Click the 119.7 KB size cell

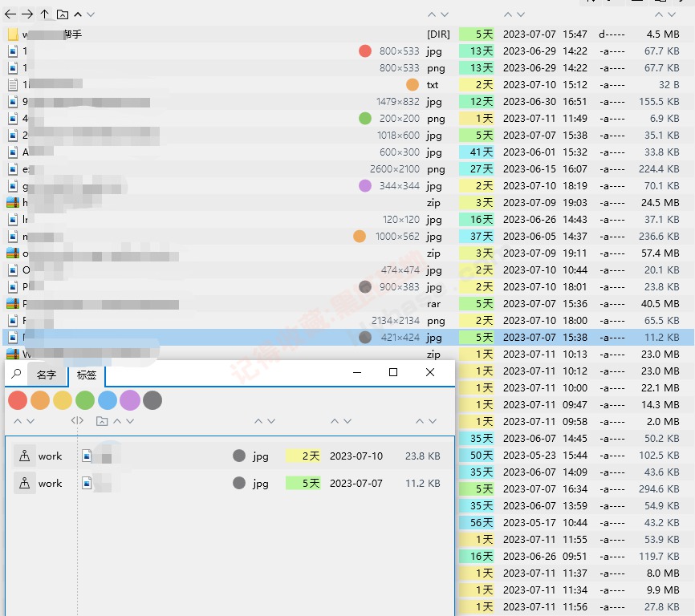tap(659, 556)
